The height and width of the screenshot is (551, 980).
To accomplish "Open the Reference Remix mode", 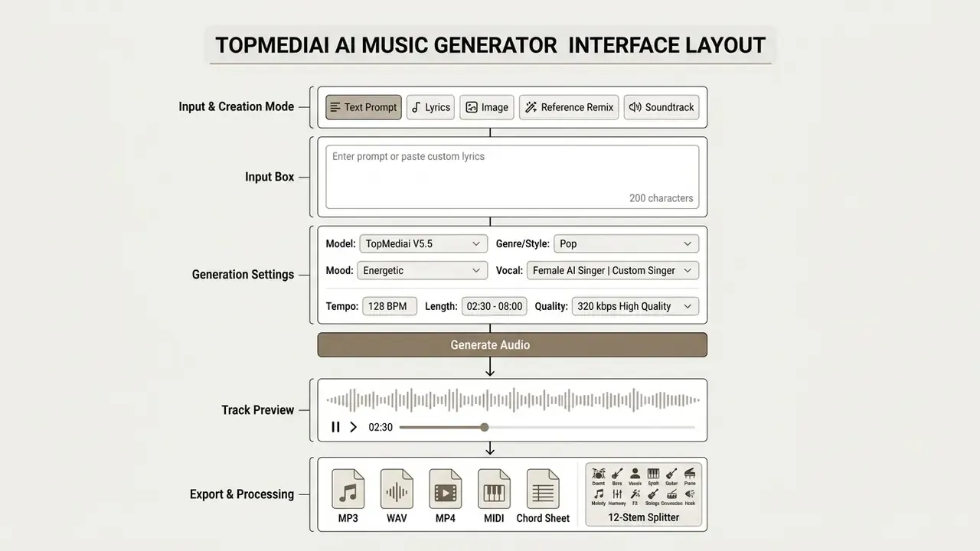I will [x=569, y=107].
